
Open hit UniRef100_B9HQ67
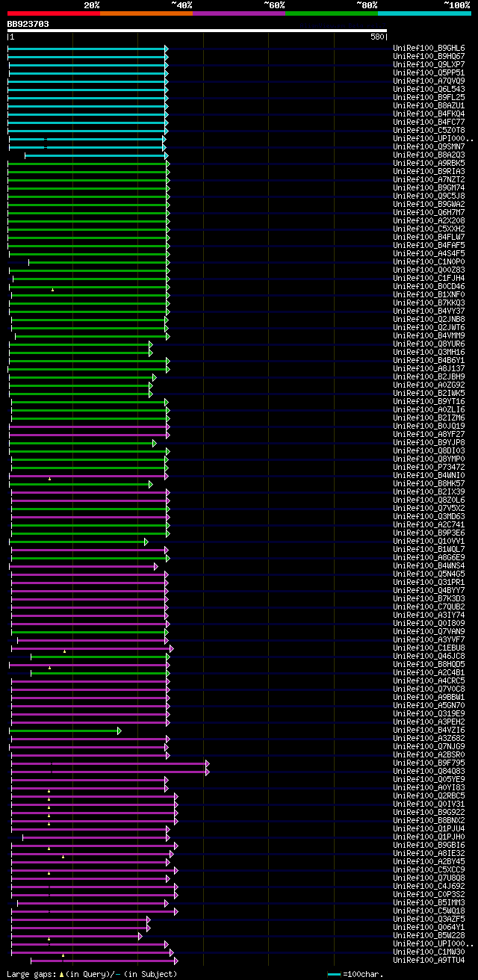(429, 56)
